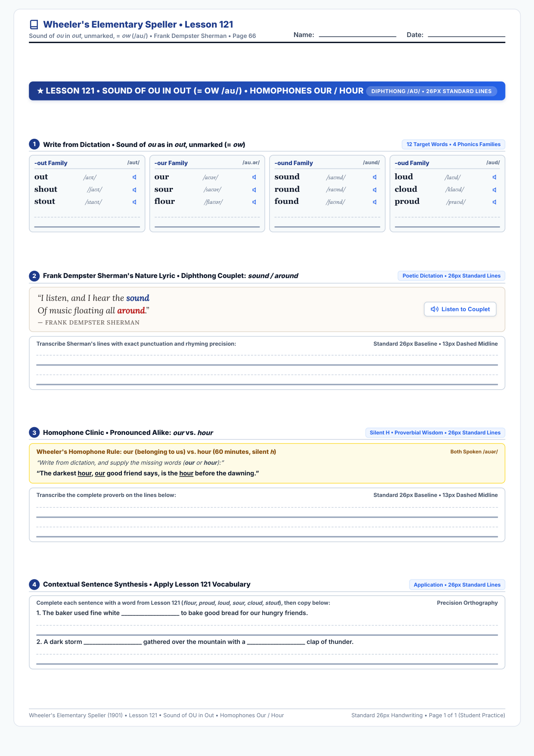This screenshot has width=534, height=756.
Task: Play pronunciation of 'shout'
Action: (x=134, y=190)
